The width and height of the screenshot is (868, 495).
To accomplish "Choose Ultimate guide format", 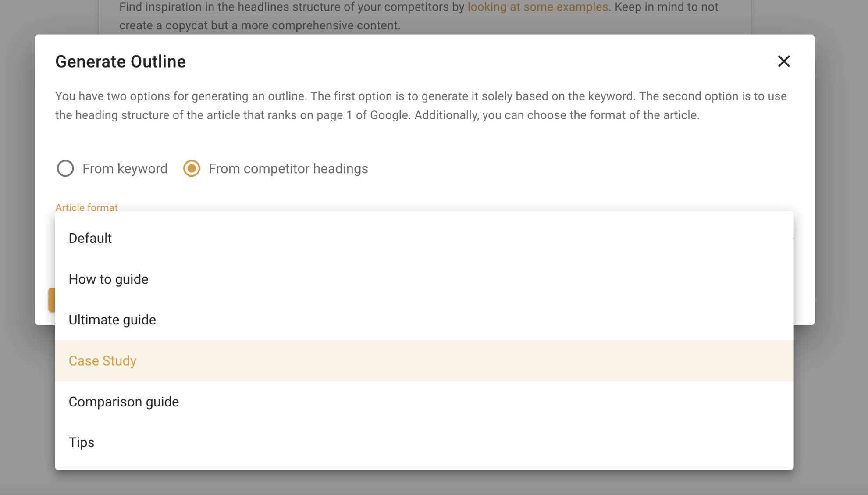I will pyautogui.click(x=112, y=320).
